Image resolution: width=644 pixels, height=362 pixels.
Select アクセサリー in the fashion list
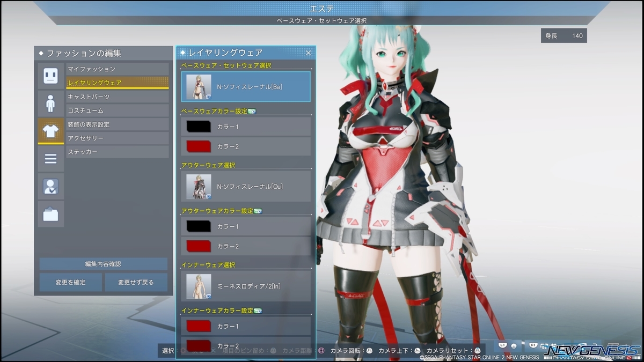click(x=118, y=138)
